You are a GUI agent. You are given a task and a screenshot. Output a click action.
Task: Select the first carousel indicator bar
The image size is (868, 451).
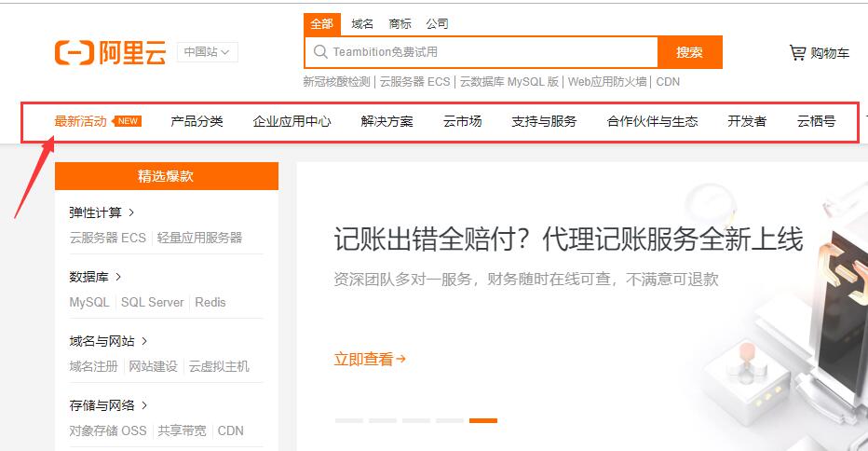[348, 420]
